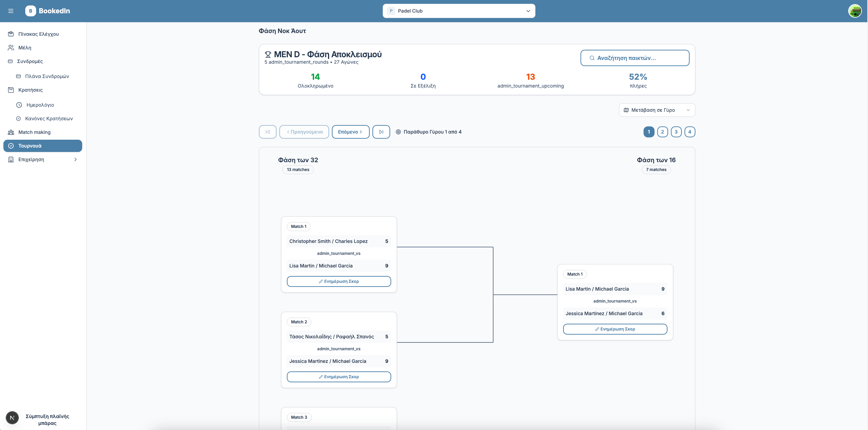868x430 pixels.
Task: Open the Ημερολόγιο calendar icon
Action: click(x=19, y=105)
